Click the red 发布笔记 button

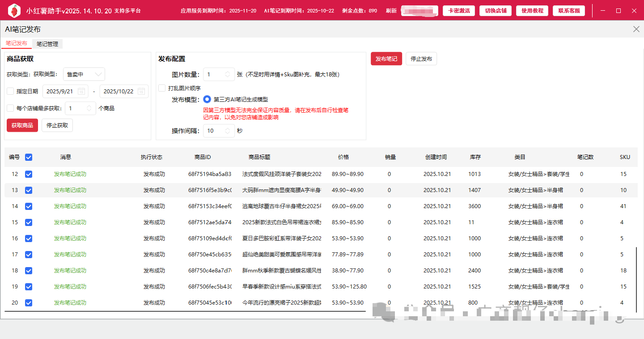click(386, 59)
